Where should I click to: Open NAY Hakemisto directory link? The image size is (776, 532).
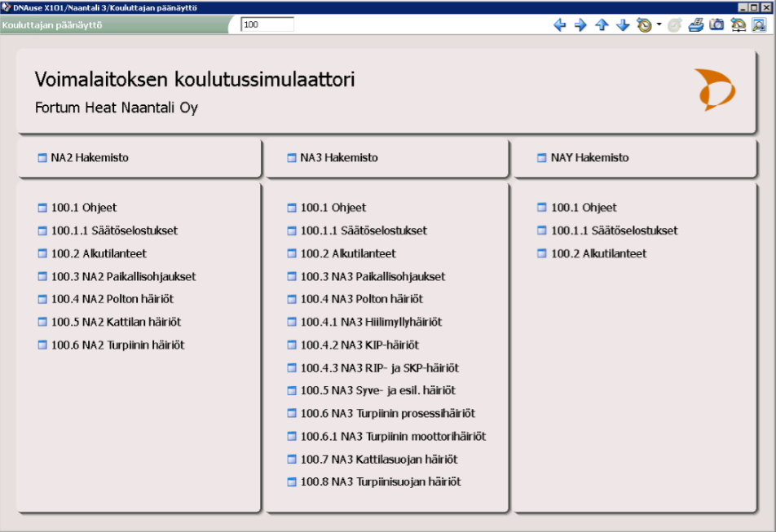[x=583, y=158]
